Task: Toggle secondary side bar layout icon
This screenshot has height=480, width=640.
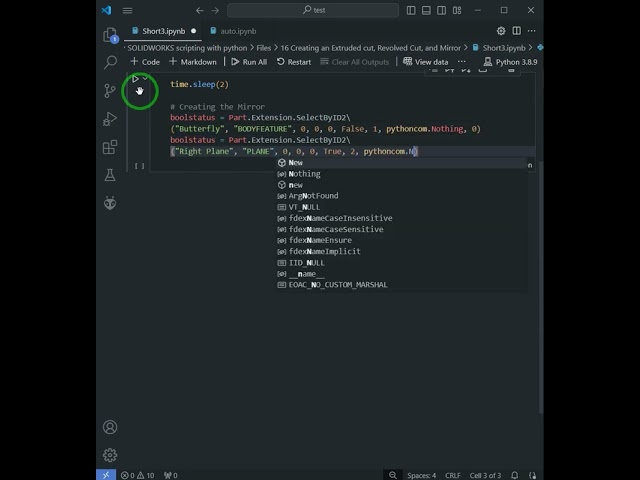Action: 441,10
